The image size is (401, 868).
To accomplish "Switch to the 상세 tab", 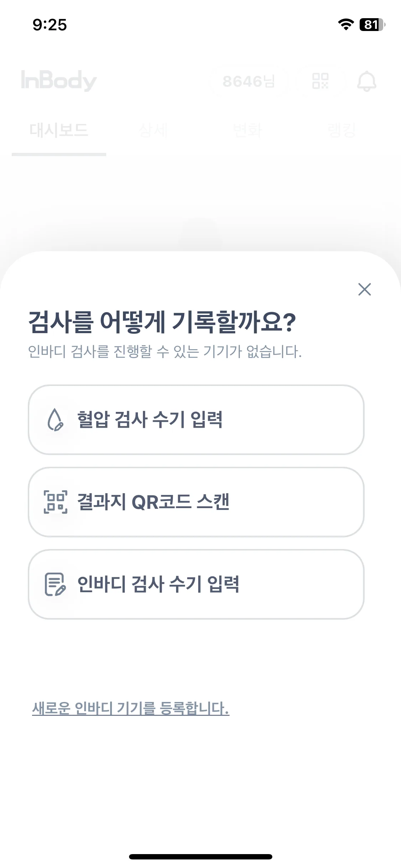I will 153,130.
